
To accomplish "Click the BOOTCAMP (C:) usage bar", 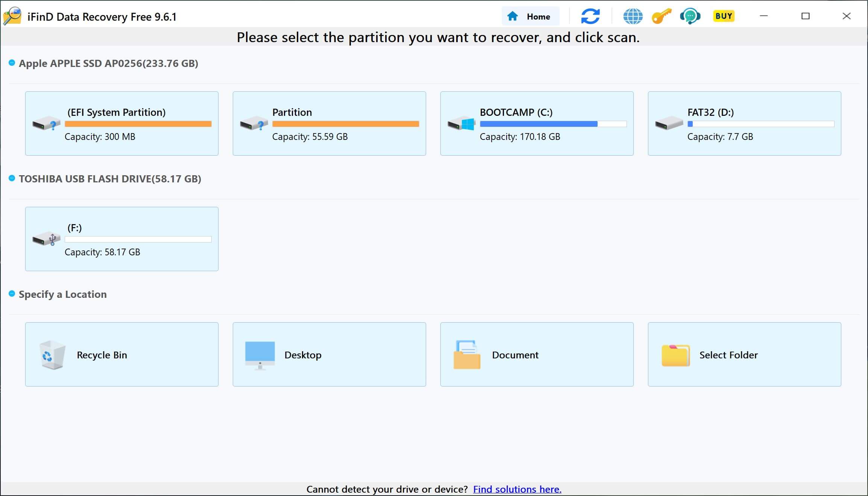I will [553, 124].
